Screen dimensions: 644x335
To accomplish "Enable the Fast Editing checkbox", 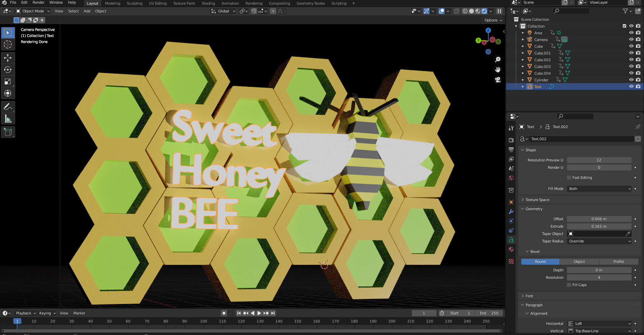I will pyautogui.click(x=568, y=178).
